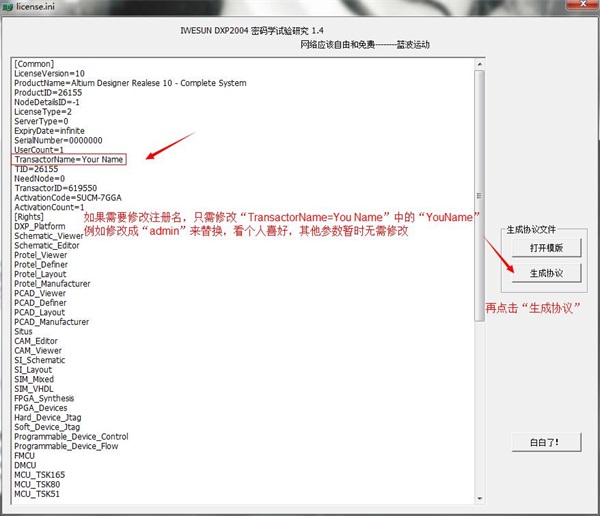Click the SIM_VHDL line
This screenshot has height=516, width=600.
(34, 389)
